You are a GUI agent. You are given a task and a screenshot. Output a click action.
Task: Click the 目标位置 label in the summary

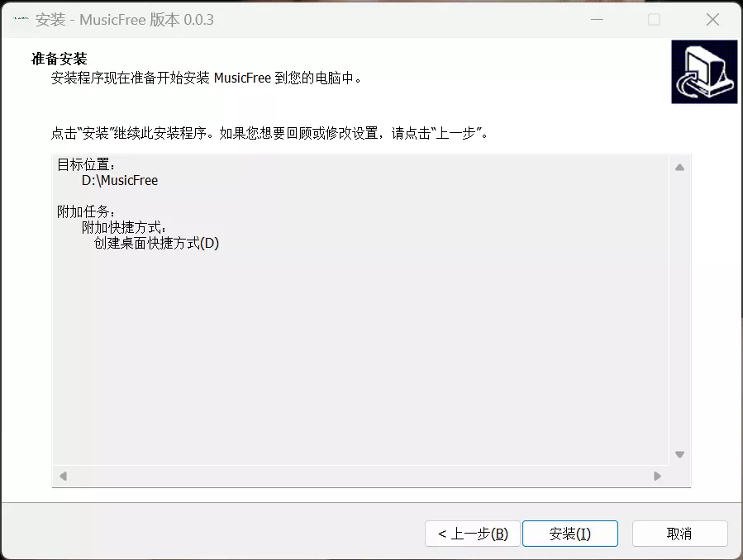click(x=86, y=164)
